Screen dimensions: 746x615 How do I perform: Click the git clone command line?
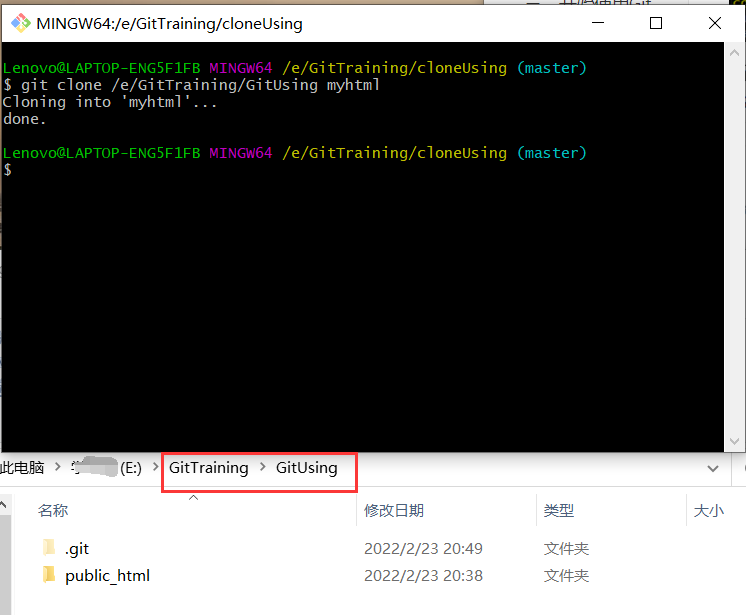(191, 85)
